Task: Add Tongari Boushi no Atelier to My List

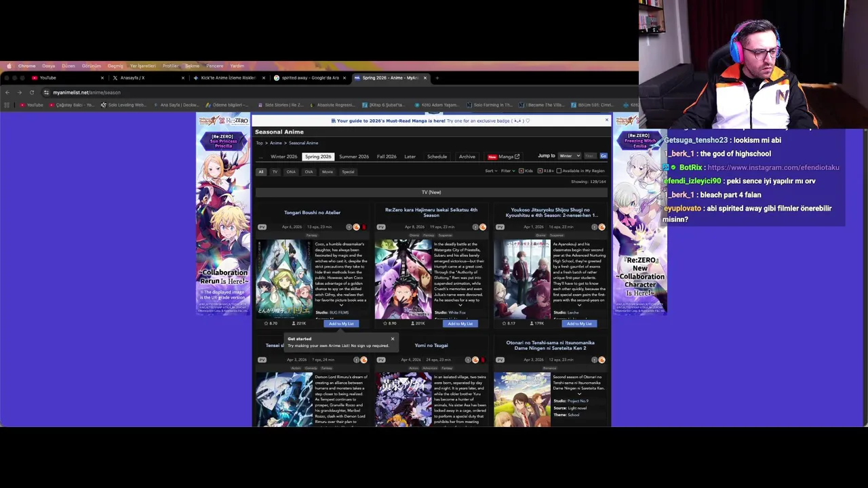Action: pos(341,323)
